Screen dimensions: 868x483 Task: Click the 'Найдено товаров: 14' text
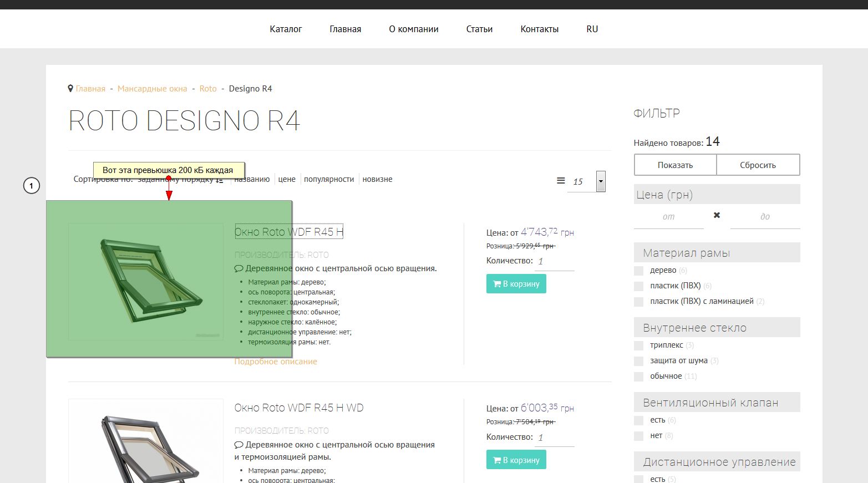677,142
